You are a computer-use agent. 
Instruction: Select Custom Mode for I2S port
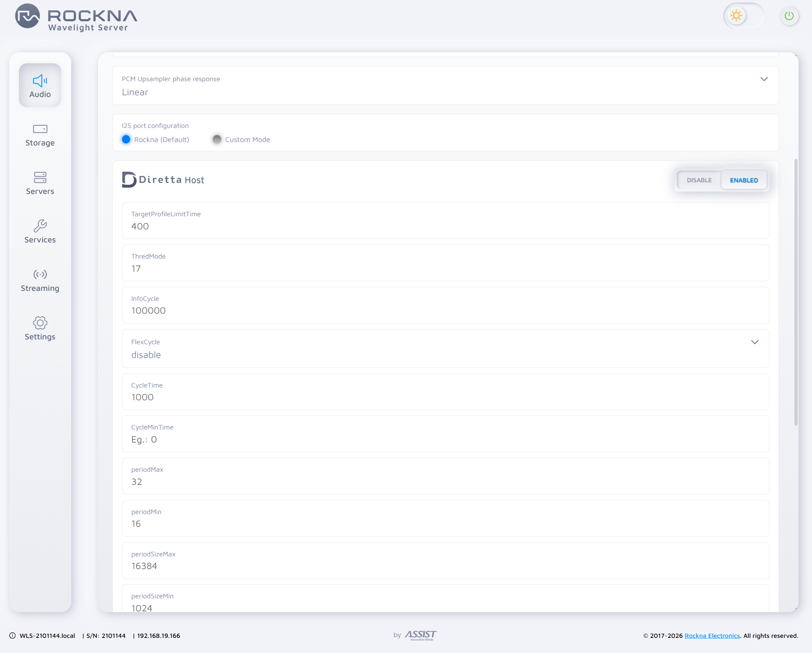217,139
